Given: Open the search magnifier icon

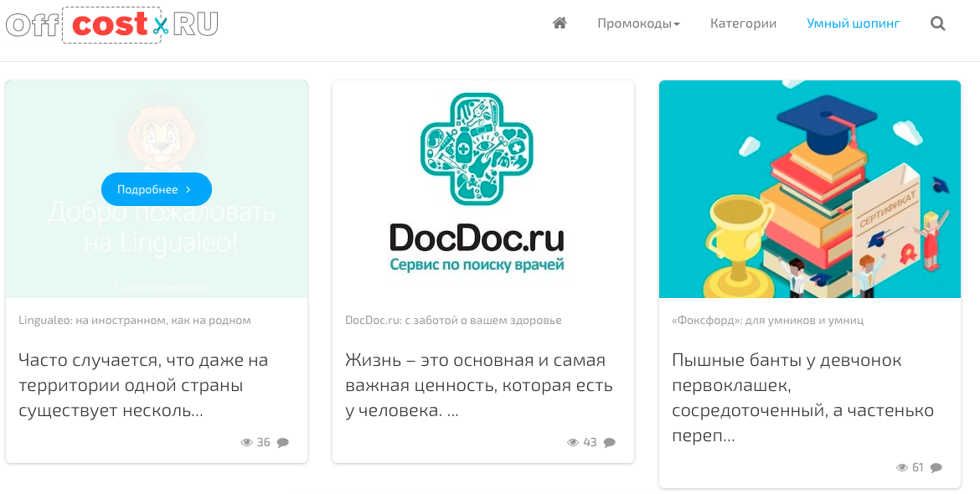Looking at the screenshot, I should [937, 23].
